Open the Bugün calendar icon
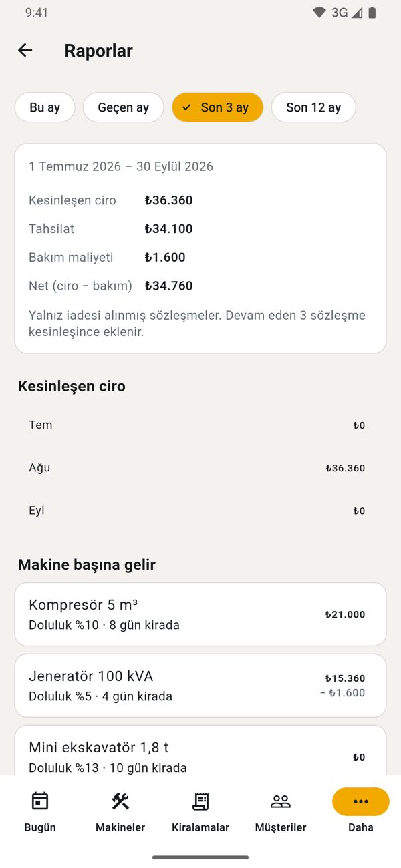This screenshot has height=868, width=401. [x=40, y=801]
